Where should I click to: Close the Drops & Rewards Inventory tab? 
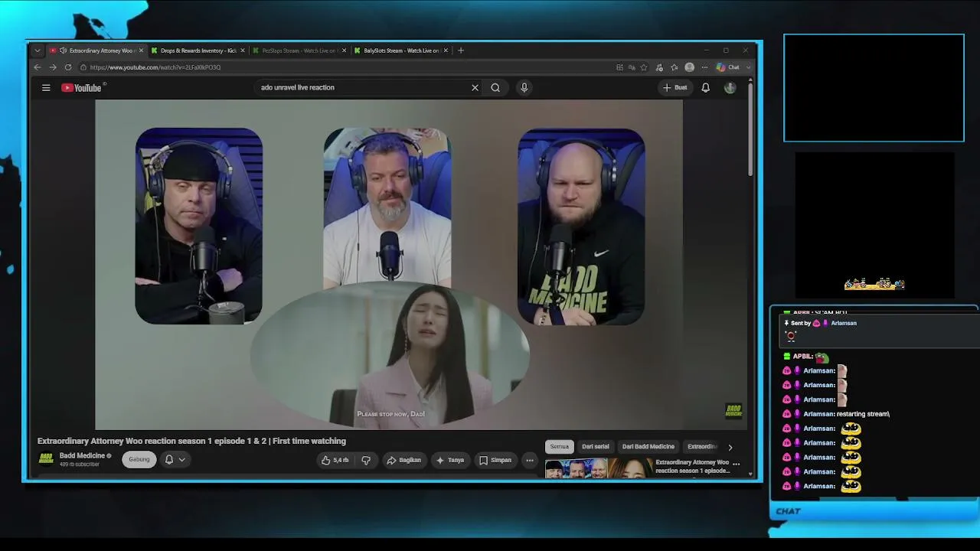(x=243, y=51)
